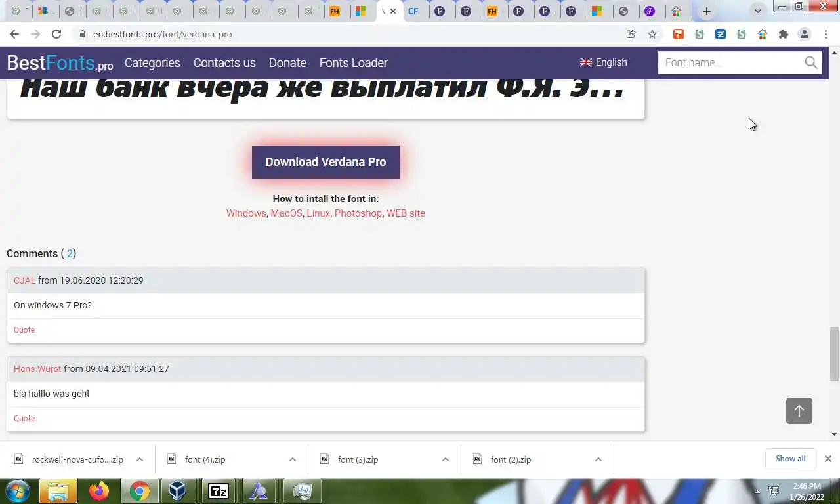Viewport: 840px width, 504px height.
Task: Switch to the CF tab
Action: [413, 11]
